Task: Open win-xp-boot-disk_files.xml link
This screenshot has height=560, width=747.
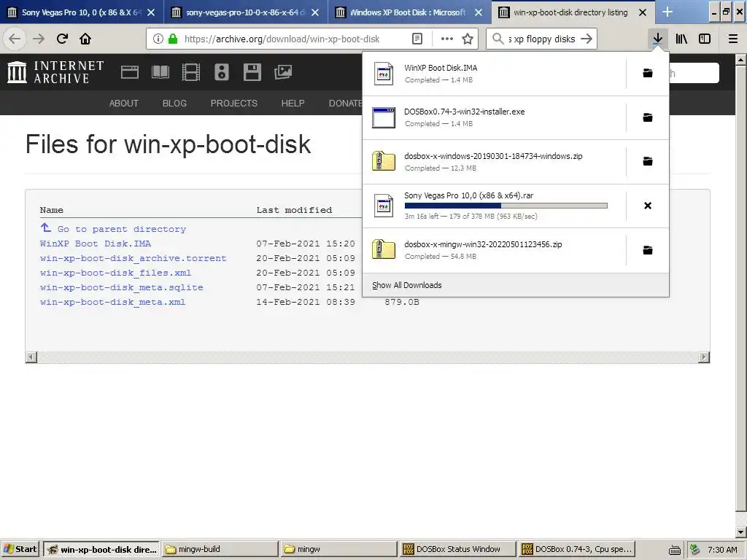Action: tap(115, 273)
